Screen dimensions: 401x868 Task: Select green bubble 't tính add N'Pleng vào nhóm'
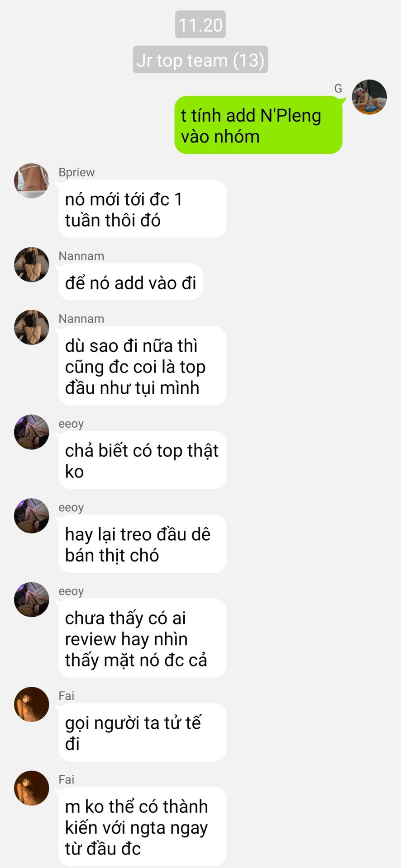click(x=258, y=125)
